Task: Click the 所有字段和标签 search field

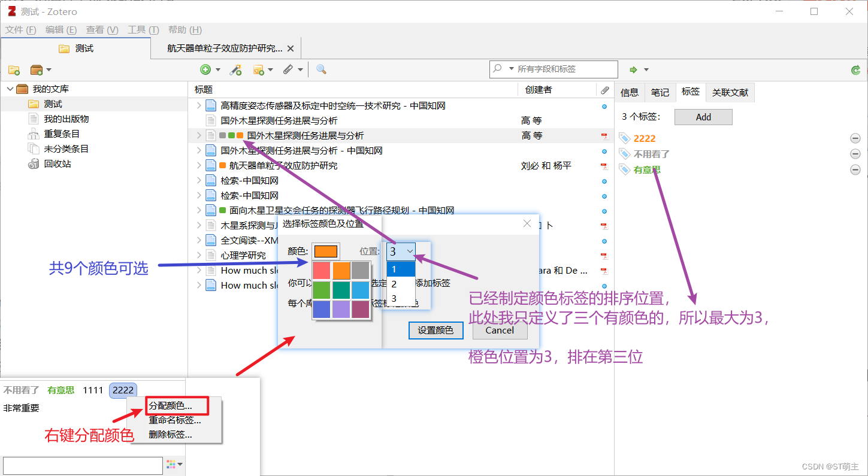Action: tap(554, 69)
